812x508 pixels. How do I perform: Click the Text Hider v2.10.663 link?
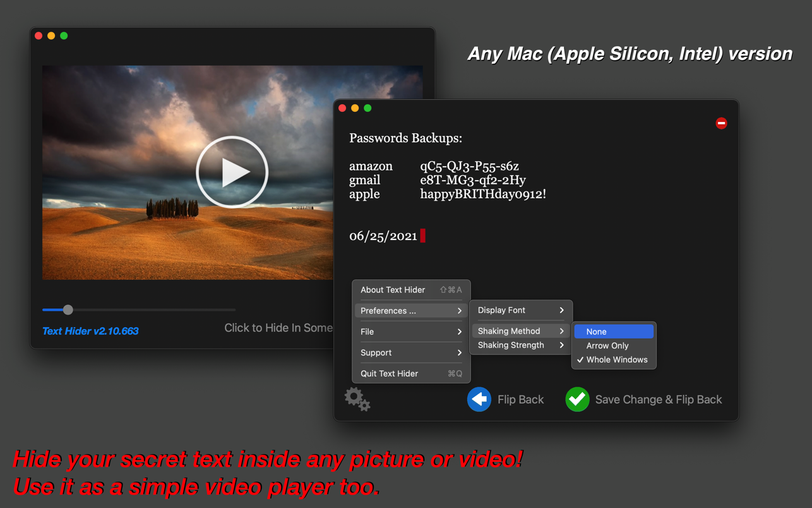coord(90,331)
